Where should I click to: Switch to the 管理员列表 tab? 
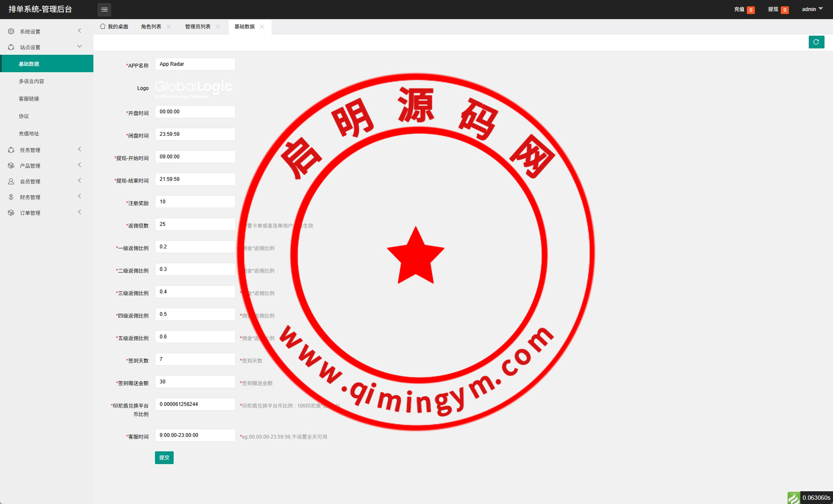coord(197,26)
